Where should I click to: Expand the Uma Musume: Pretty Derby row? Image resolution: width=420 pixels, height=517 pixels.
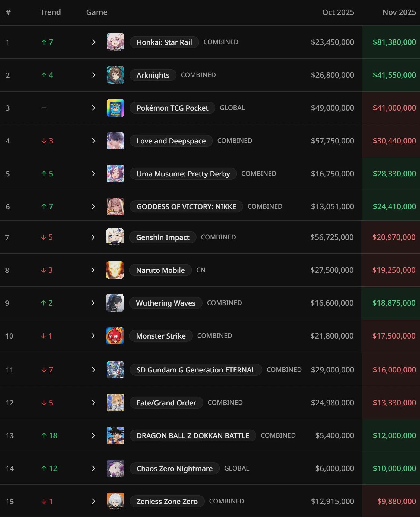pyautogui.click(x=93, y=174)
